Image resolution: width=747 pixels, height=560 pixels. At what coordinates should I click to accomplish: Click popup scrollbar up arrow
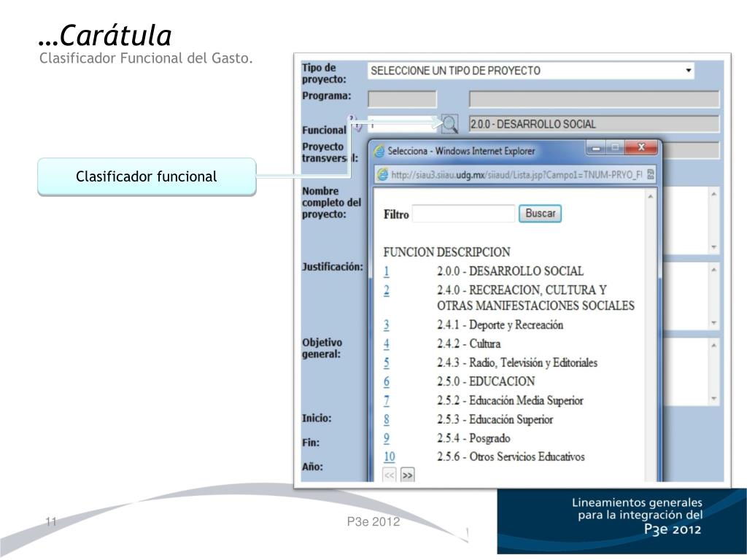pyautogui.click(x=650, y=196)
